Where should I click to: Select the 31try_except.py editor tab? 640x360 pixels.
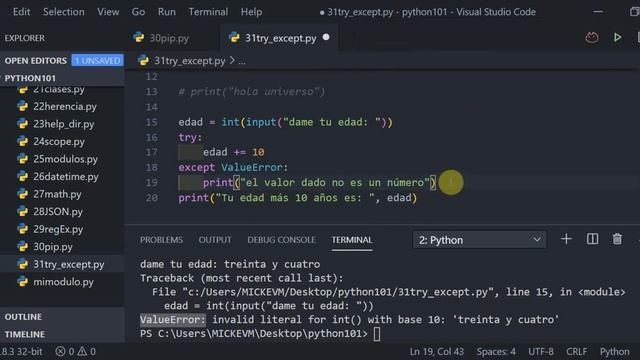[279, 38]
